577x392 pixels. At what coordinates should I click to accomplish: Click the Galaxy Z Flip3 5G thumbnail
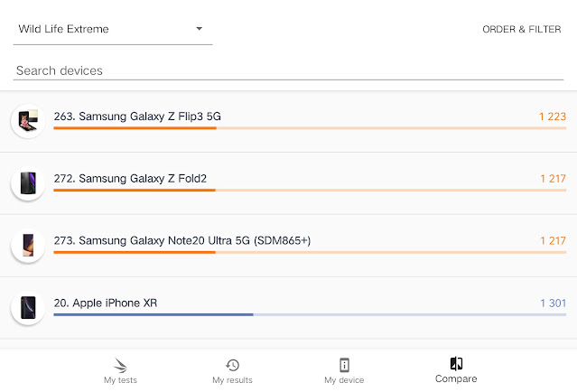[27, 121]
